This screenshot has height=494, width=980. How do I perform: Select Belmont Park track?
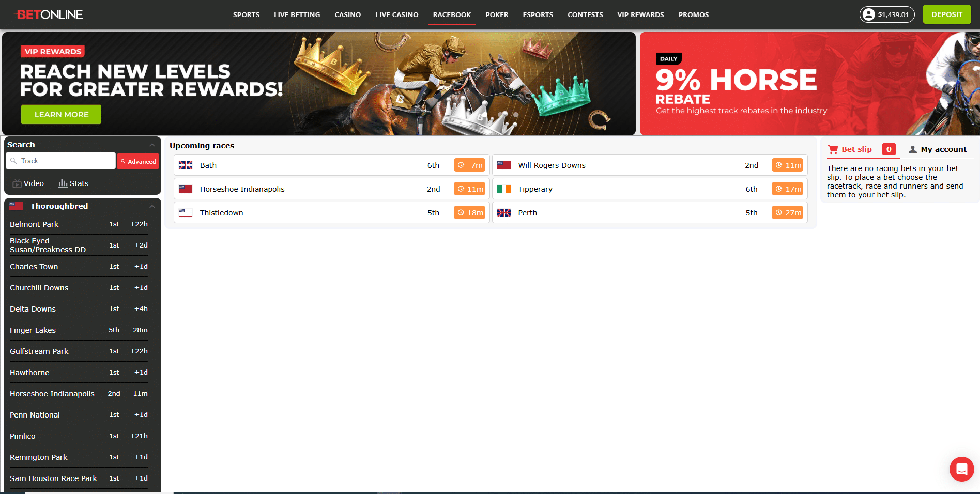click(x=79, y=224)
